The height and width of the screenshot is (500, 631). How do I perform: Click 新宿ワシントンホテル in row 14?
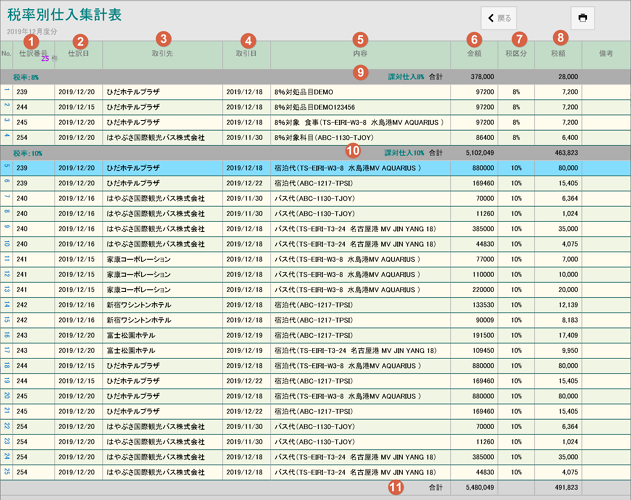pos(139,305)
